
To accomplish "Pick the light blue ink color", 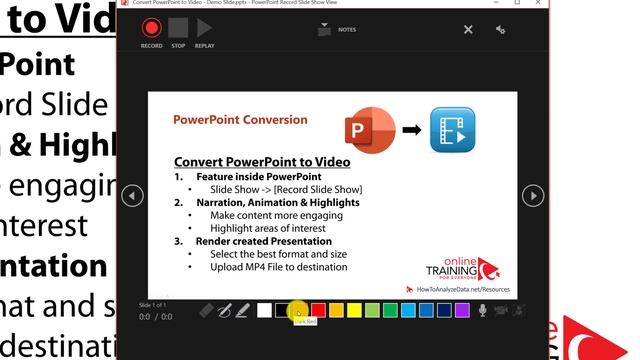I will point(408,311).
